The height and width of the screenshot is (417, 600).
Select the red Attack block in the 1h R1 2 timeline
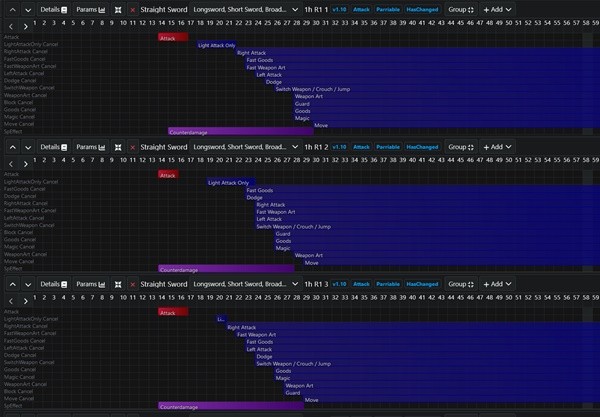click(x=168, y=175)
